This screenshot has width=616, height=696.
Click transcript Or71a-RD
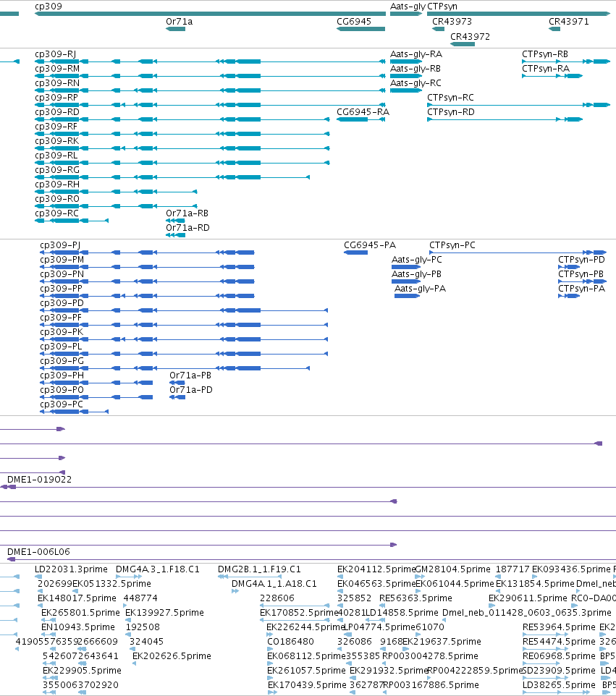point(187,228)
